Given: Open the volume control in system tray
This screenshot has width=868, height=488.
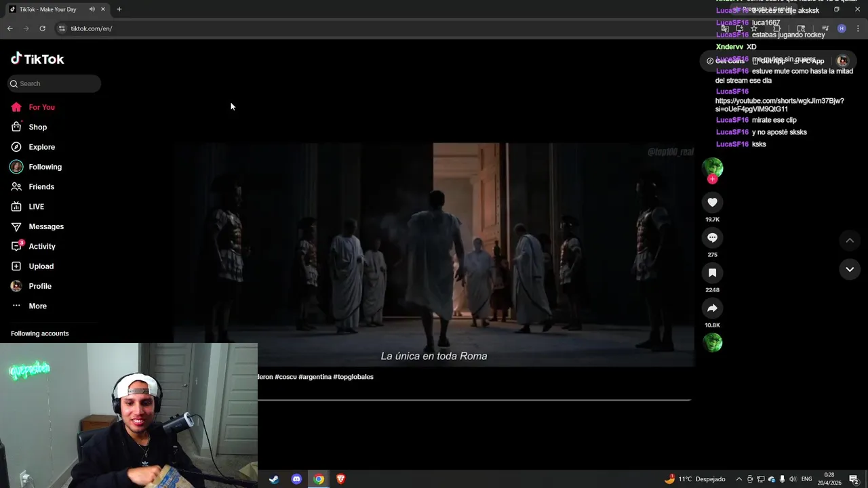Looking at the screenshot, I should coord(793,479).
